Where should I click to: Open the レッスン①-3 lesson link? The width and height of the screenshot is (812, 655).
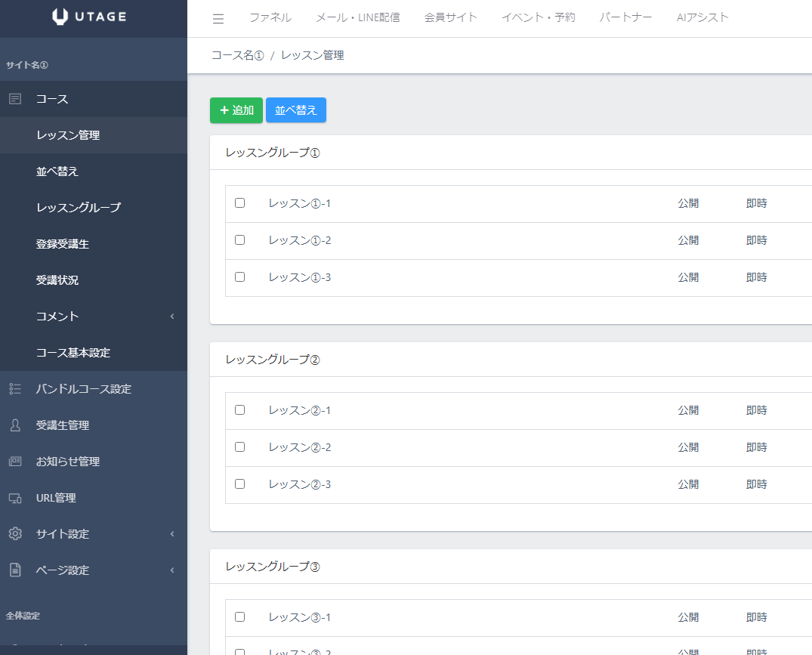click(x=300, y=277)
